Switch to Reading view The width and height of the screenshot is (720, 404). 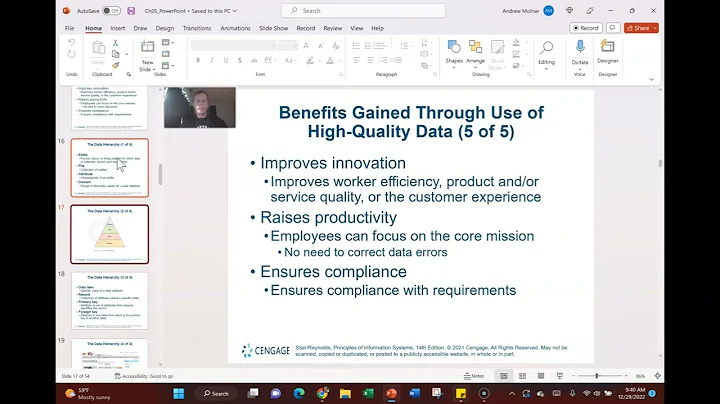pos(541,376)
